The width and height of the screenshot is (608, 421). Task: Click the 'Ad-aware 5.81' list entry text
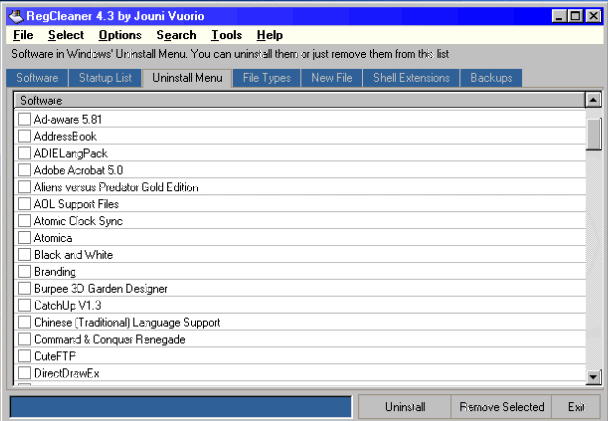pos(67,119)
